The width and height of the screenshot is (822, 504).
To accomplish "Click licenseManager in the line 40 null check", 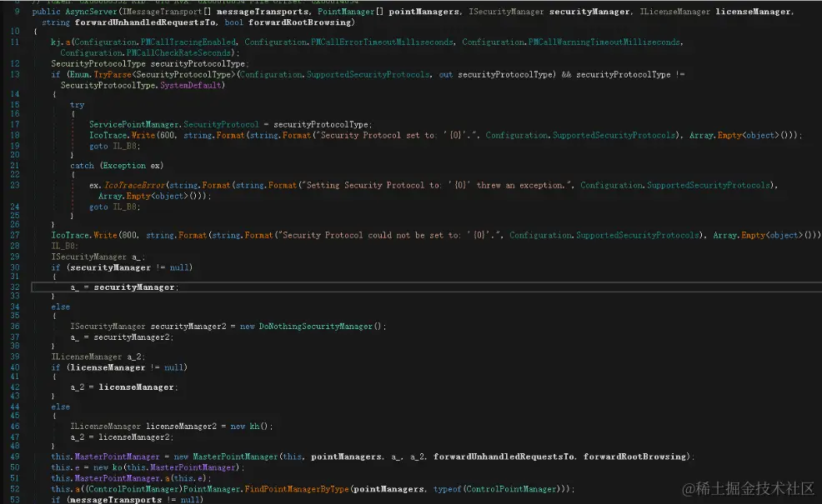I will click(108, 367).
